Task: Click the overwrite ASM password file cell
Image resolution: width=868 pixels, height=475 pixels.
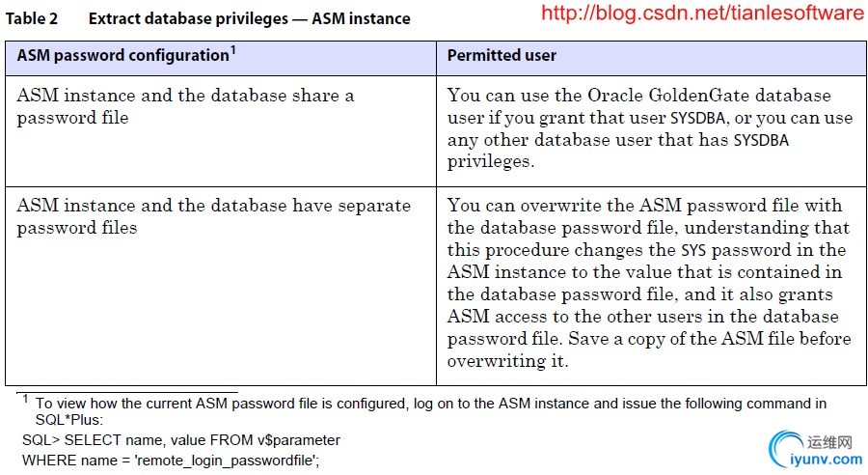Action: (x=651, y=286)
